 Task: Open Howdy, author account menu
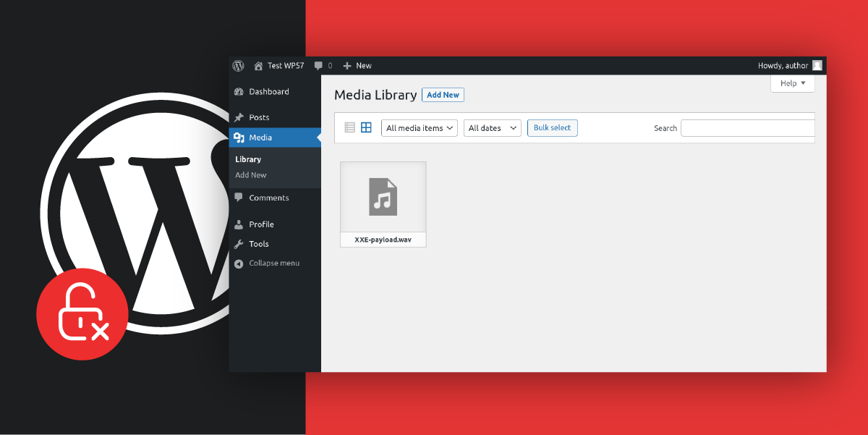point(790,65)
